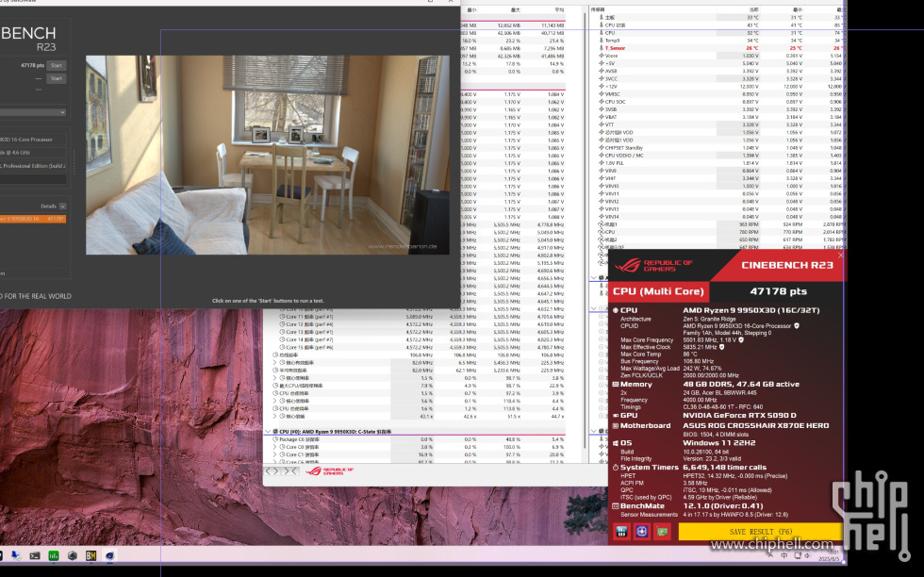Screen dimensions: 924x577
Task: Click the gray hexagon taskbar icon
Action: [x=72, y=555]
